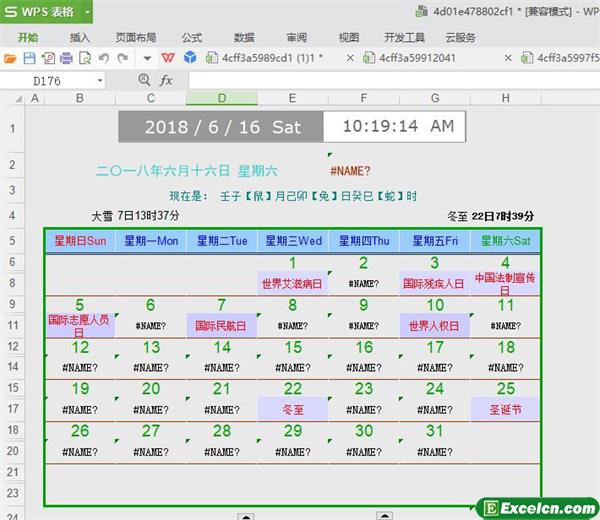This screenshot has height=520, width=600.
Task: Click the blue cube icon
Action: point(190,57)
